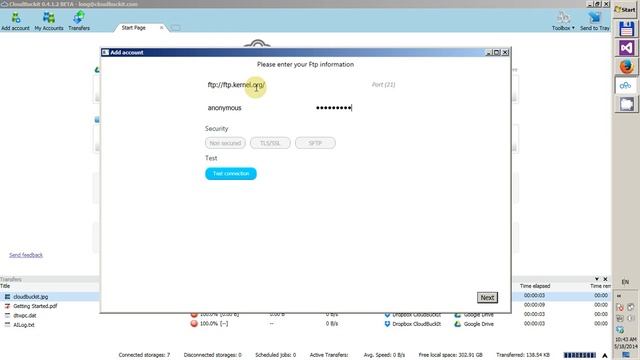Select the AlLog.txt transfer row
Screen dimensions: 640x360
click(x=24, y=325)
